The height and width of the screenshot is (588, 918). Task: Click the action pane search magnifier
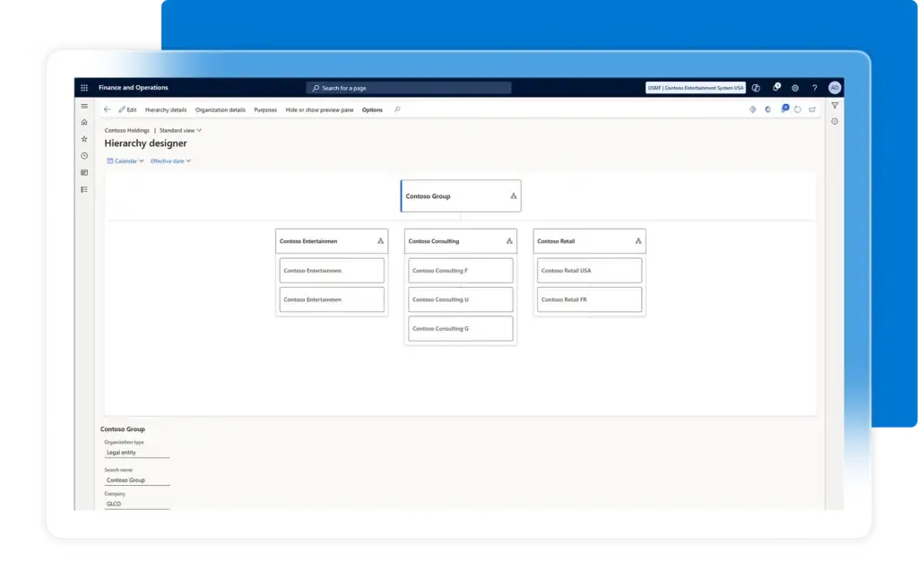click(397, 109)
